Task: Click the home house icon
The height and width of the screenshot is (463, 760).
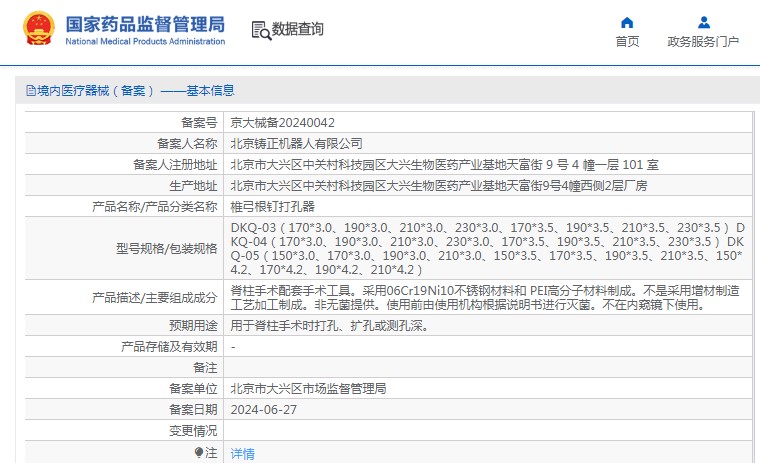Action: click(x=627, y=22)
